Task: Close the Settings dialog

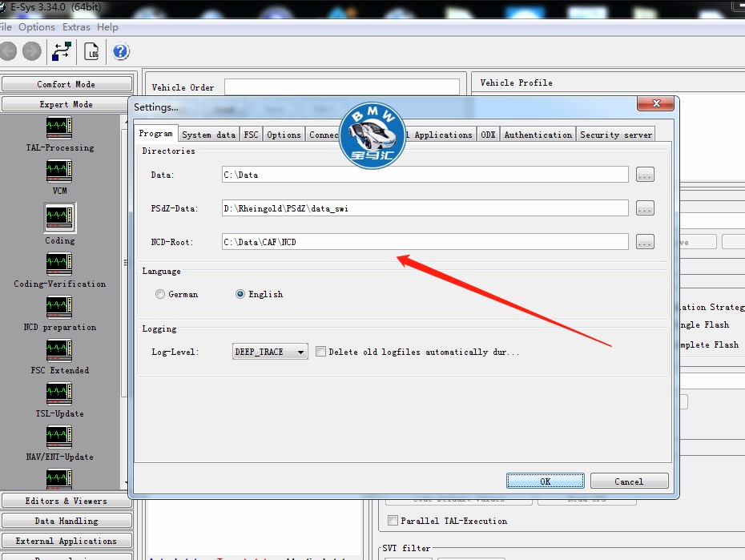Action: click(655, 103)
